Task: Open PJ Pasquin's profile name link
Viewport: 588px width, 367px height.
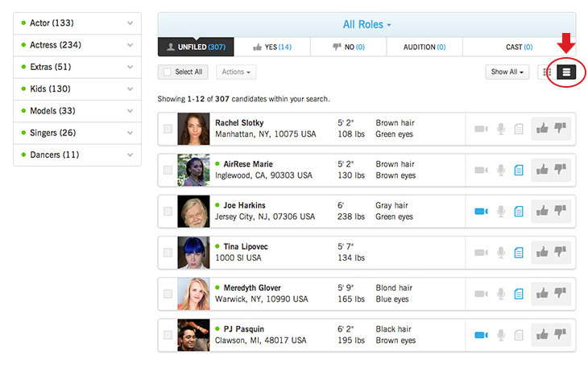Action: click(x=244, y=329)
